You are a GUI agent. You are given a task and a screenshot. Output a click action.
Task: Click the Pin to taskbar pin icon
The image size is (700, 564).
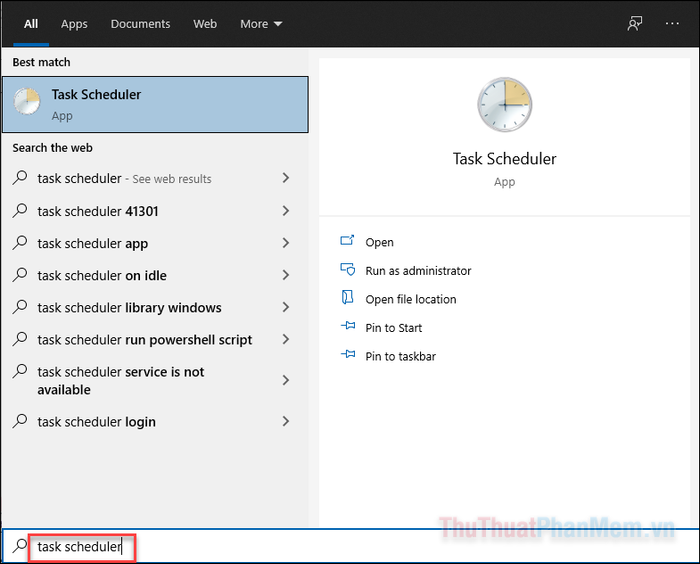(348, 355)
